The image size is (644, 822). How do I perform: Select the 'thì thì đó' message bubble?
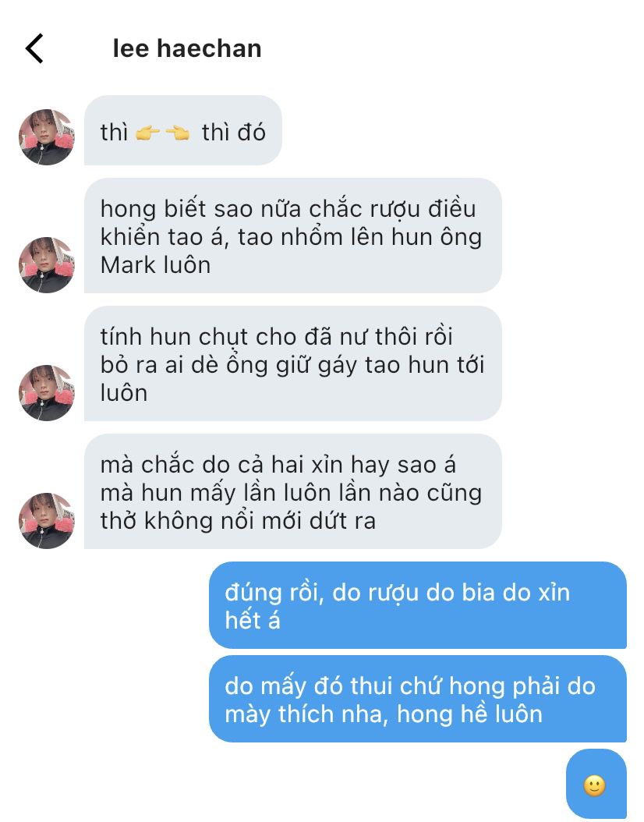[x=183, y=130]
